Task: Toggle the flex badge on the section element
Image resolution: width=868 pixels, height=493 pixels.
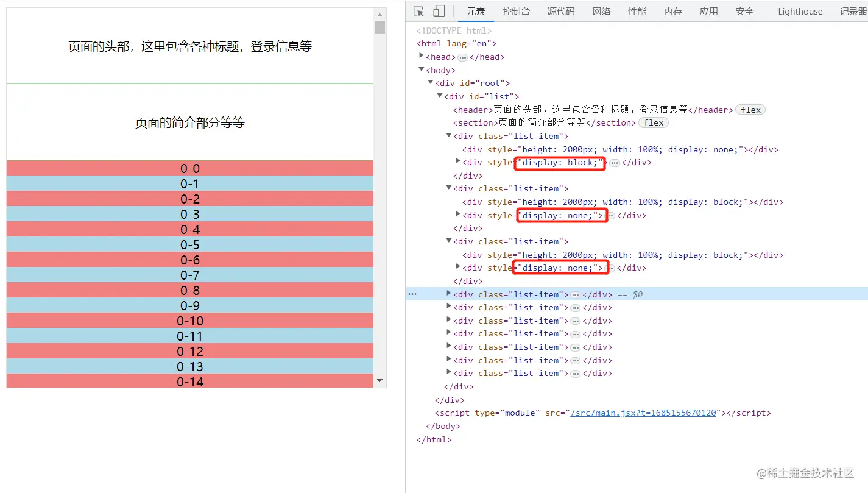Action: pyautogui.click(x=654, y=122)
